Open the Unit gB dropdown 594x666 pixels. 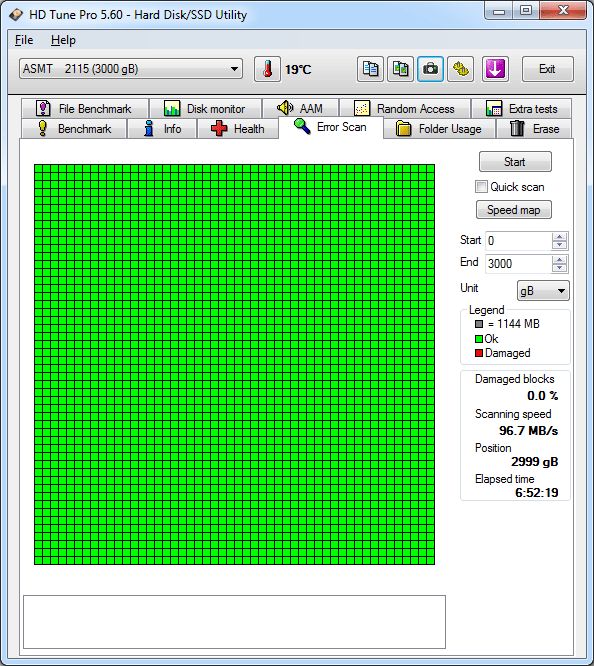click(x=543, y=291)
